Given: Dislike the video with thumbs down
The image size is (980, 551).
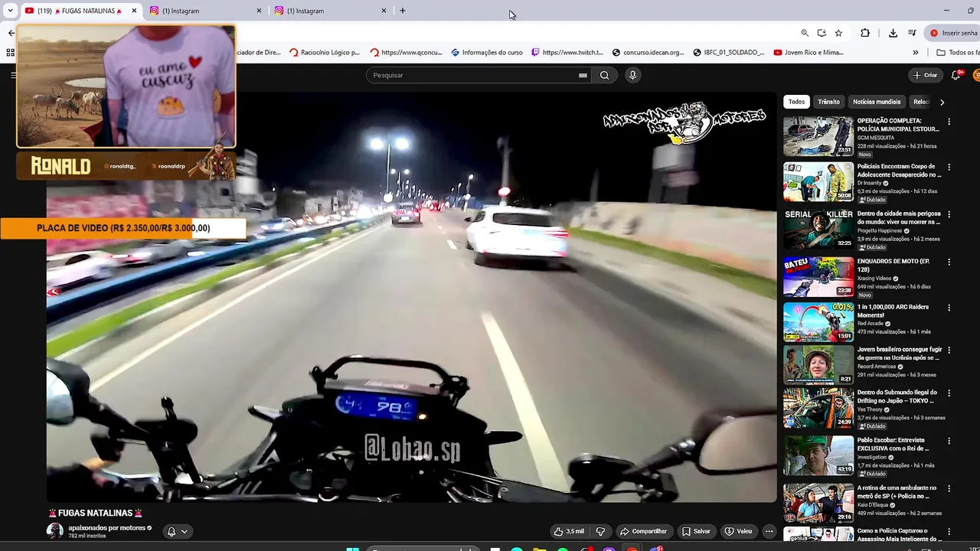Looking at the screenshot, I should (x=600, y=531).
